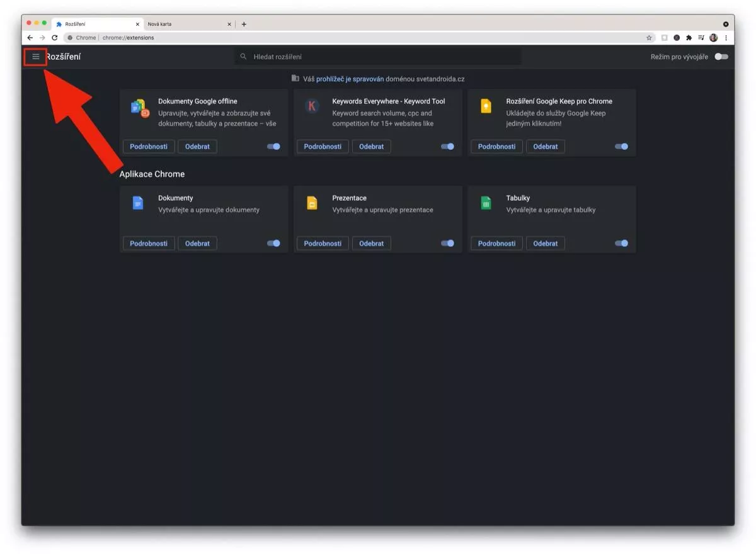Click the Rozšíření page title

63,57
